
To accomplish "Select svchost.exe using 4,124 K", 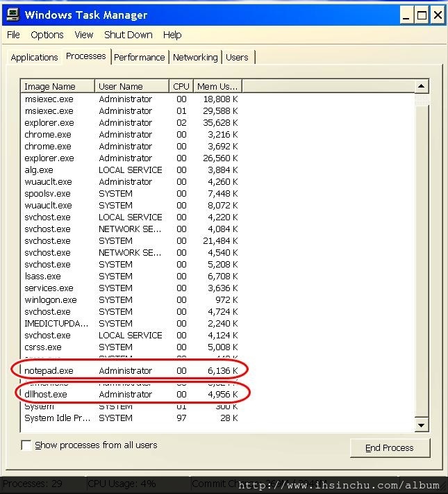I will pos(131,335).
